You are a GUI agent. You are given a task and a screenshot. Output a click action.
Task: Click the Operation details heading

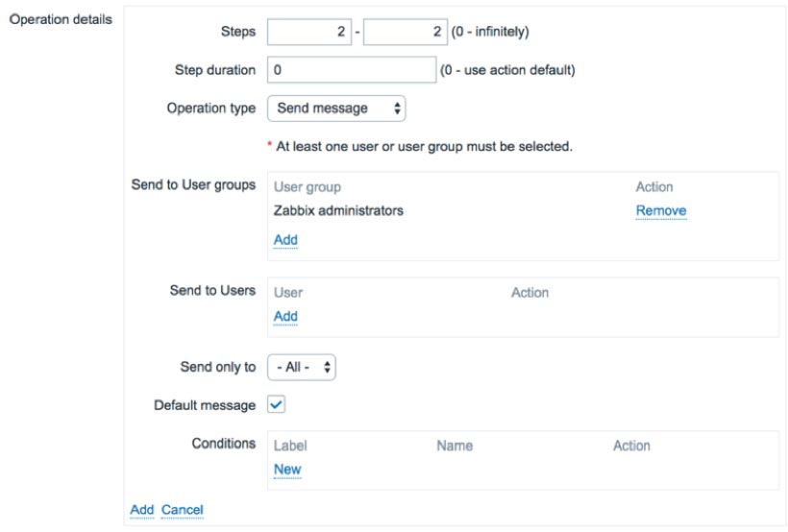pyautogui.click(x=61, y=19)
